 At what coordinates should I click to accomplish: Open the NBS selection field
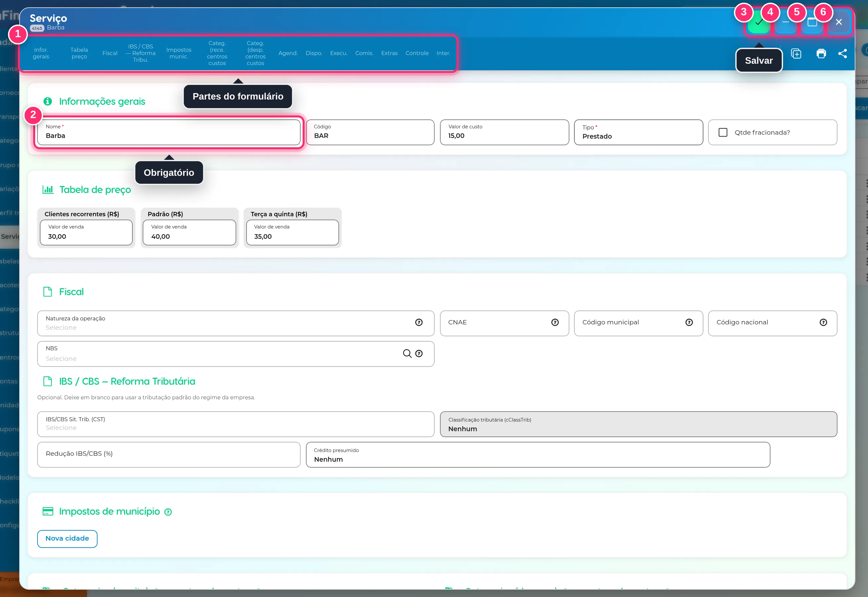point(236,354)
